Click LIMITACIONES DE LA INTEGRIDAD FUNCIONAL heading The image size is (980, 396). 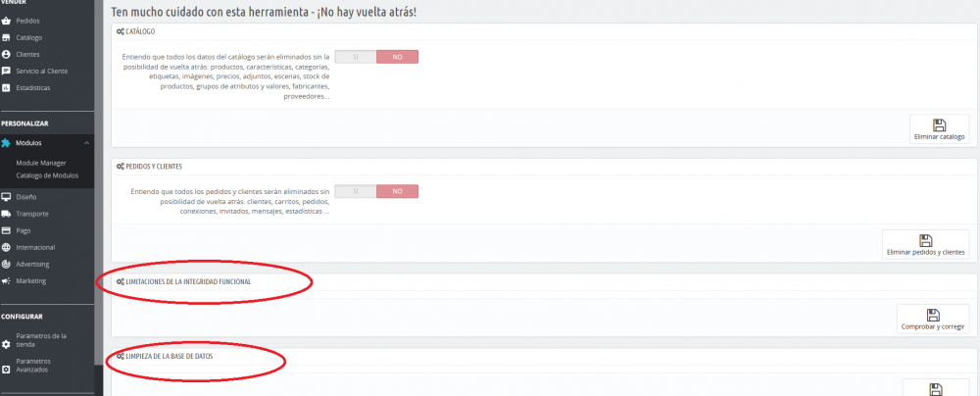(x=188, y=282)
